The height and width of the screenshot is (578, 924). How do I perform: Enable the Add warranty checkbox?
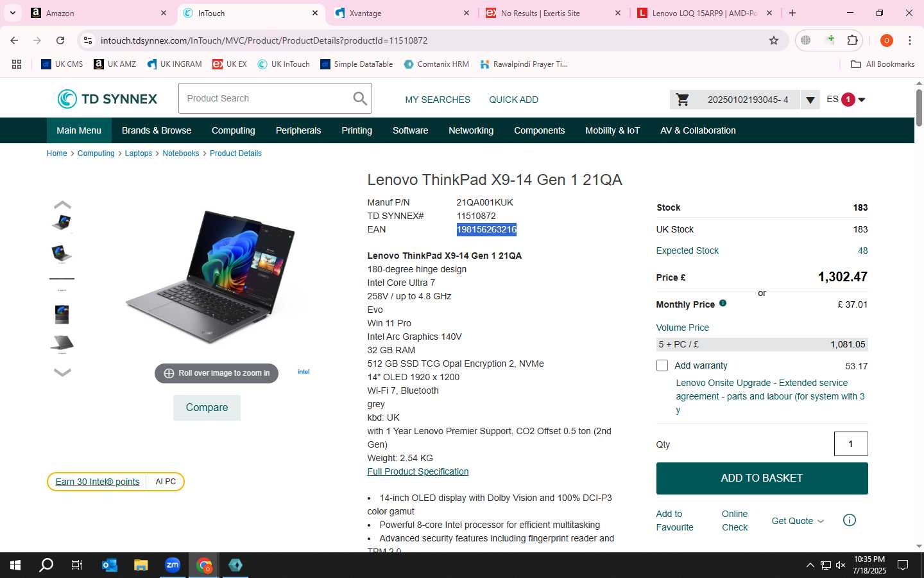(662, 365)
